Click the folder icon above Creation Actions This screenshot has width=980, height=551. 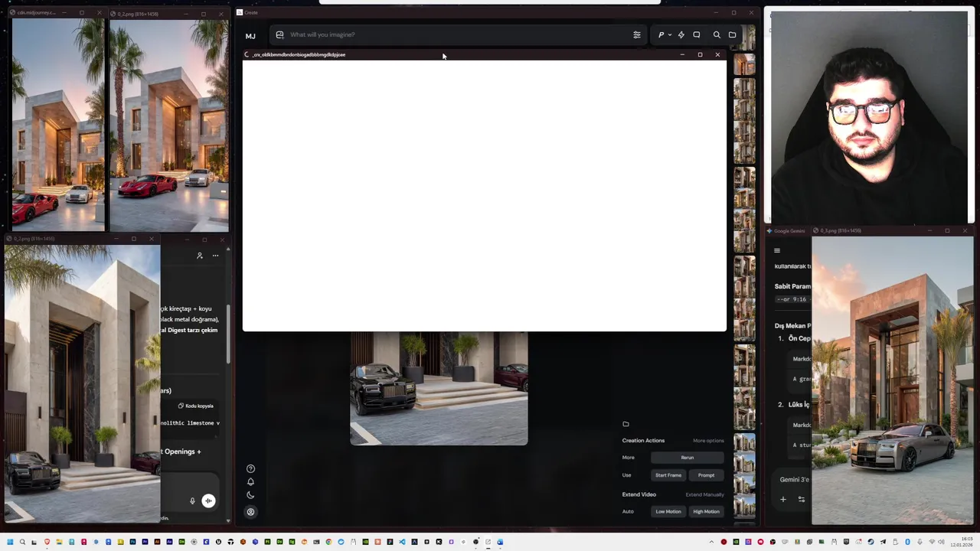[x=626, y=424]
